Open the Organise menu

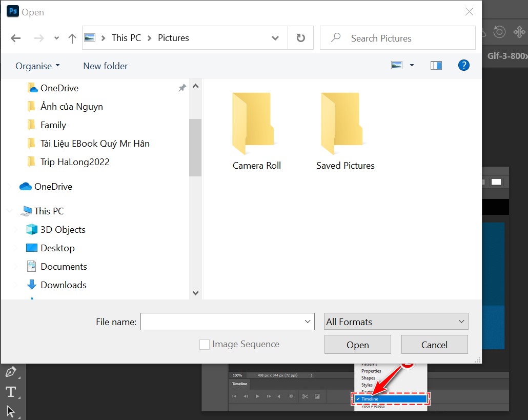[37, 66]
